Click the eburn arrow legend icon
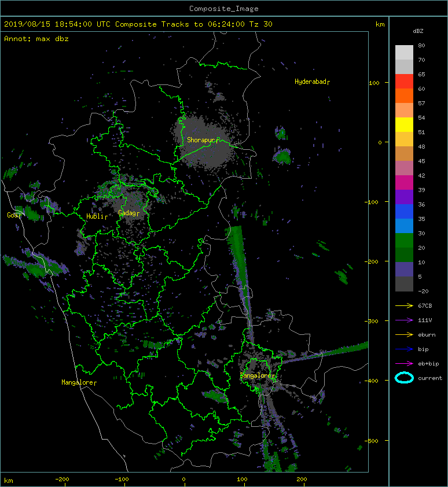Viewport: 448px width, 487px height. pos(404,335)
